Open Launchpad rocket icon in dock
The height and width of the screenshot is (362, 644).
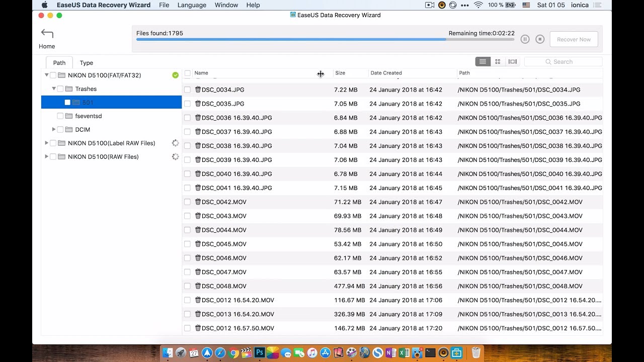(x=181, y=353)
